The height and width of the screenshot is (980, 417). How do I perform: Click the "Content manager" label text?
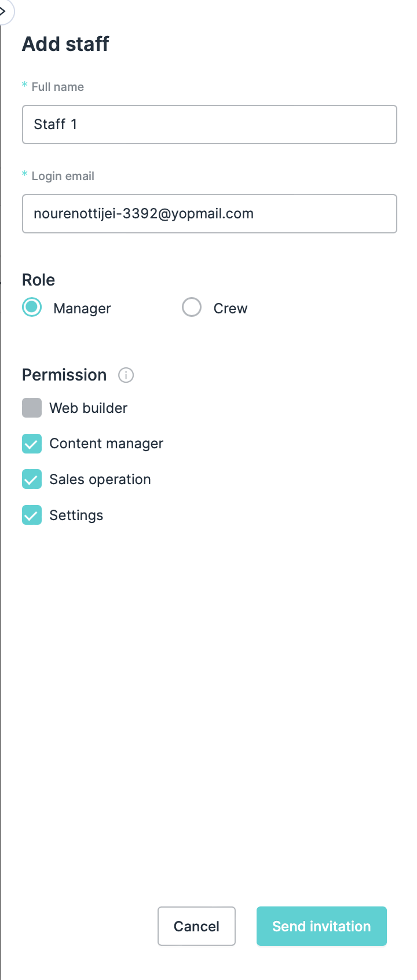tap(106, 444)
